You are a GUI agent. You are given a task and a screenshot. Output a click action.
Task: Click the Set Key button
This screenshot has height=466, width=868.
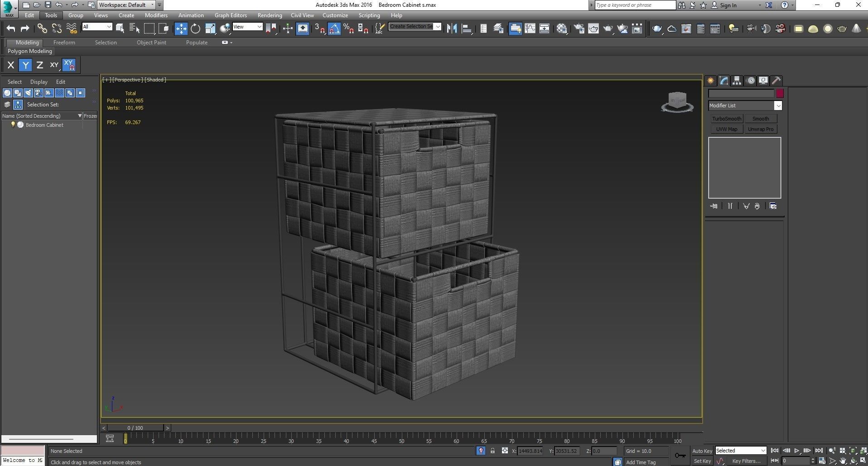[702, 461]
